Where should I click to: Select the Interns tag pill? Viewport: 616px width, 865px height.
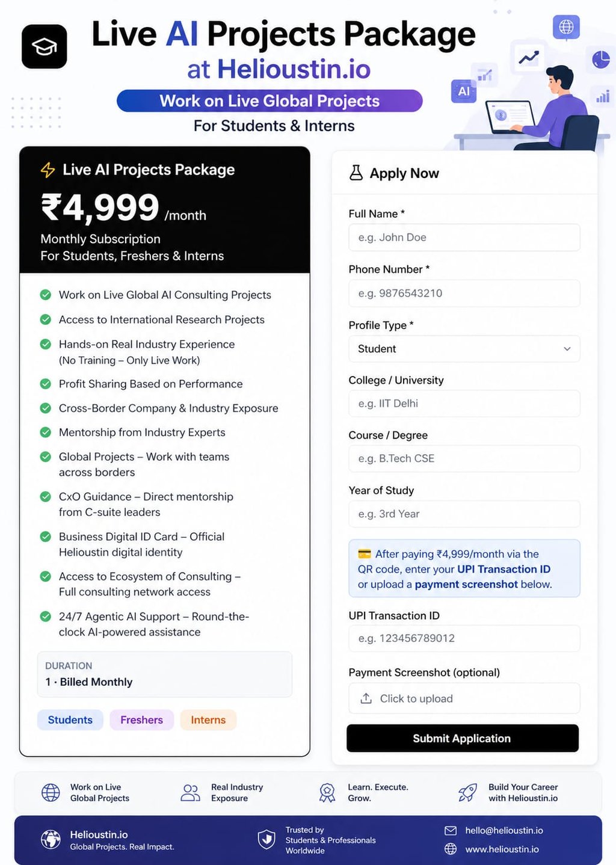tap(208, 720)
